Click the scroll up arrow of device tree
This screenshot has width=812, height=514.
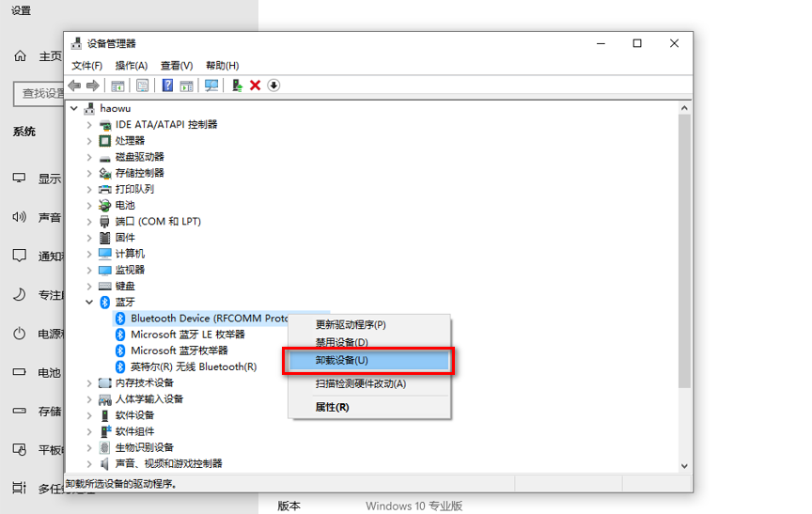click(x=684, y=108)
